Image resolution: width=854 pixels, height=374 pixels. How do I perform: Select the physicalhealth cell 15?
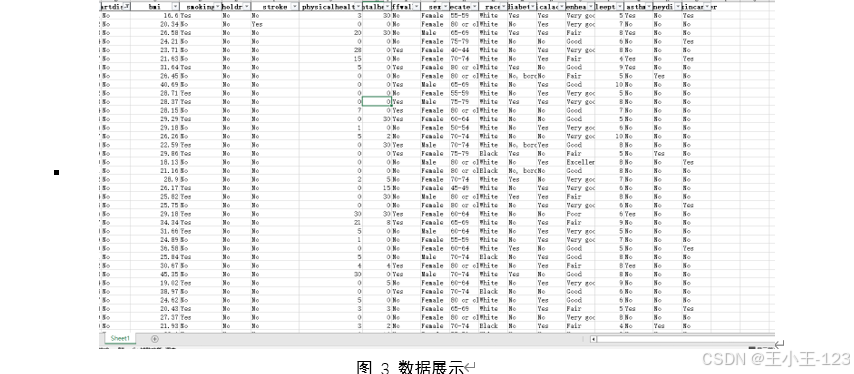click(331, 59)
